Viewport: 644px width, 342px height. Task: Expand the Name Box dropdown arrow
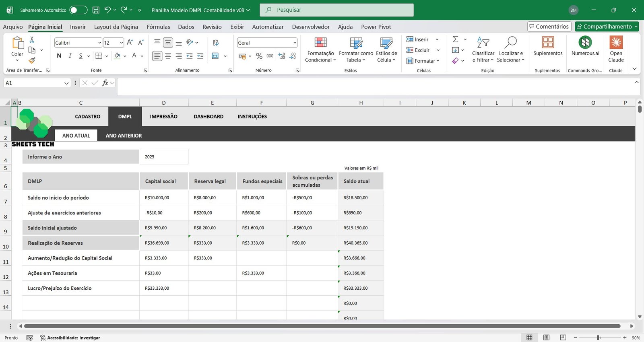tap(66, 83)
